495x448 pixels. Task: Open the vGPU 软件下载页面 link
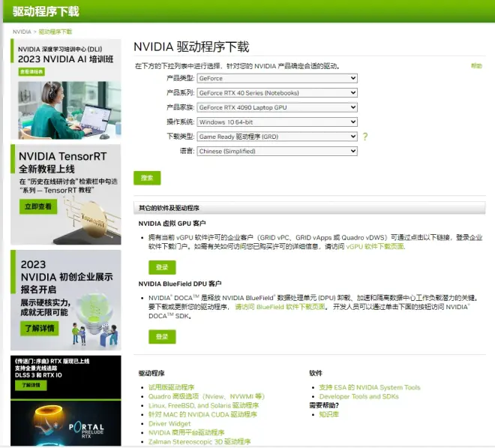tap(375, 246)
